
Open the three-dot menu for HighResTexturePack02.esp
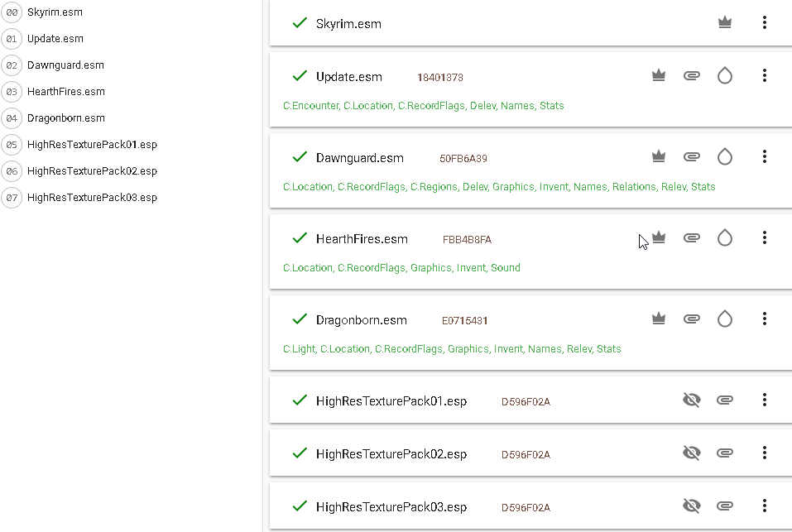coord(764,453)
